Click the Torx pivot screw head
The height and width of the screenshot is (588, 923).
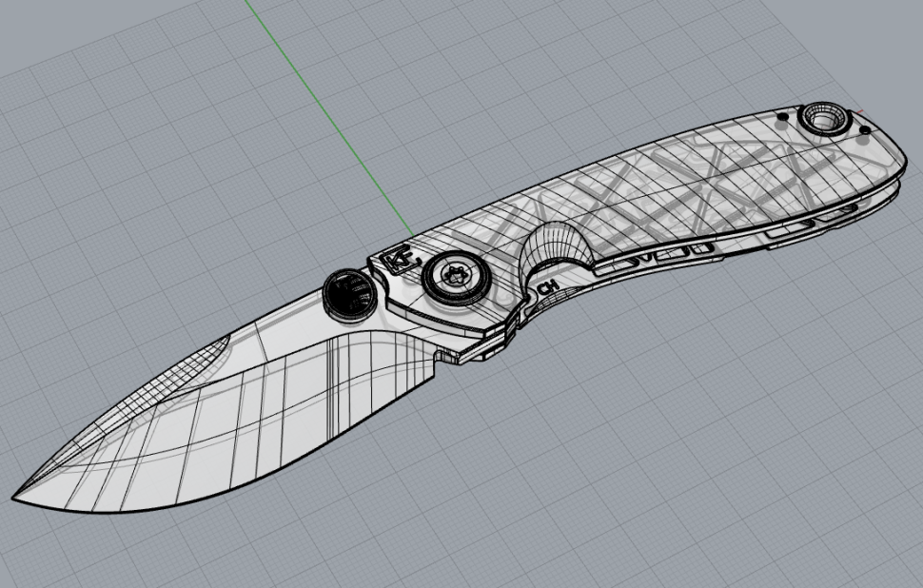[x=457, y=273]
